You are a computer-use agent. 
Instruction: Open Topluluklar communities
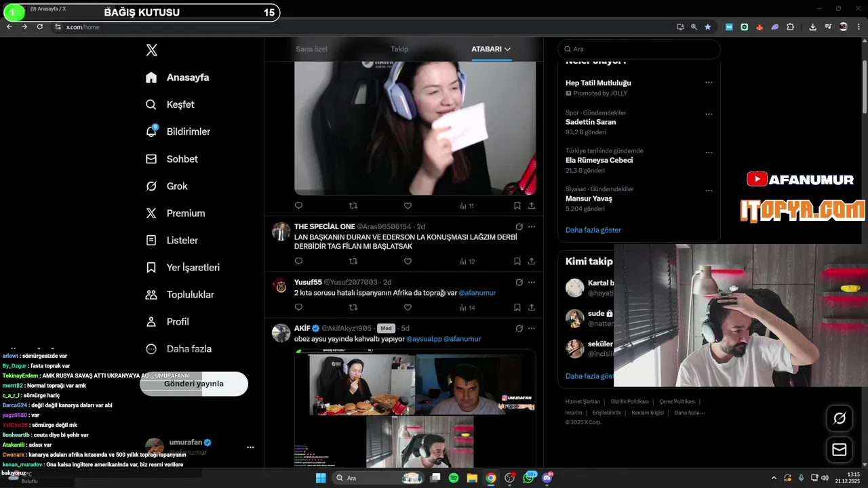[180, 294]
